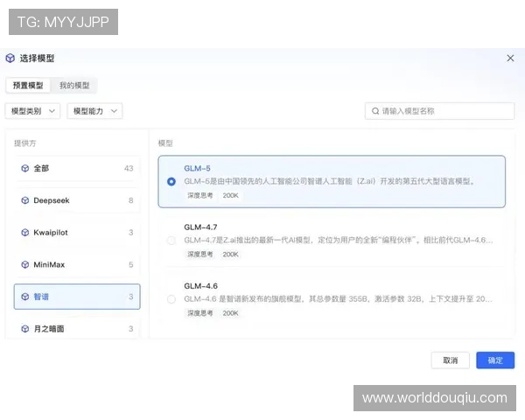The height and width of the screenshot is (420, 525).
Task: Click the 取消 button
Action: (451, 360)
